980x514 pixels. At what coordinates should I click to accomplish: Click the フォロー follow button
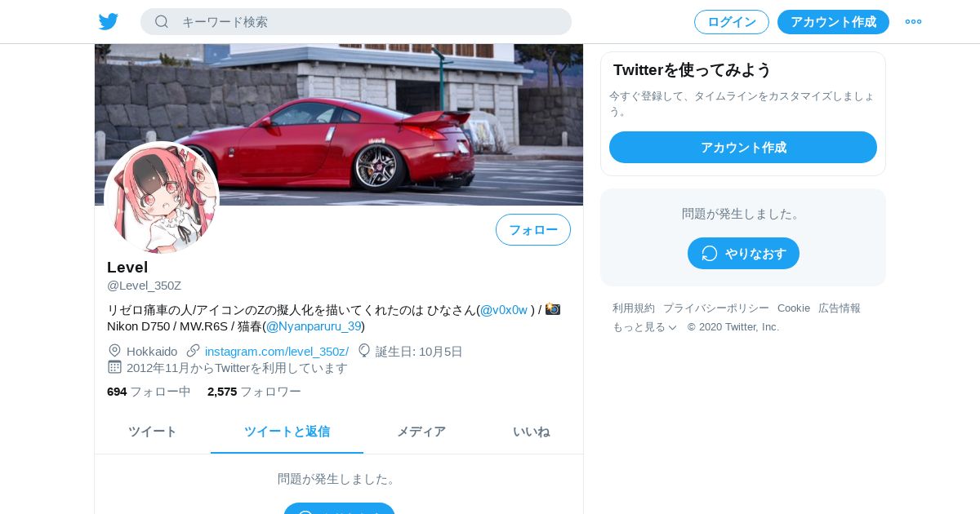533,230
